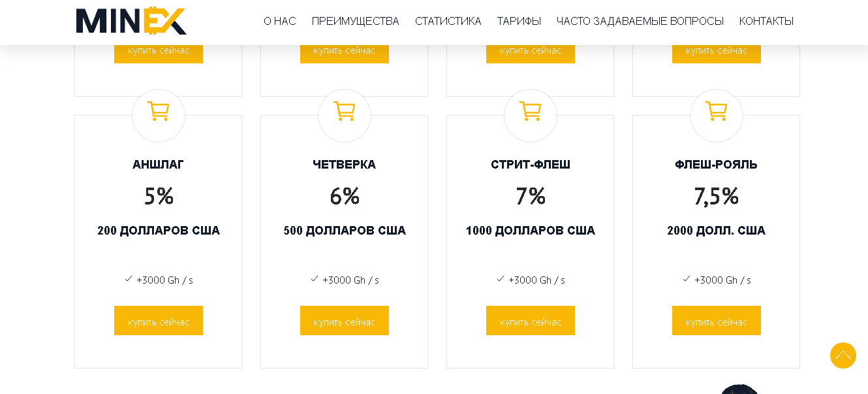Click the СТРИТ-ФЛЕШ plan card title
868x394 pixels.
click(x=531, y=164)
